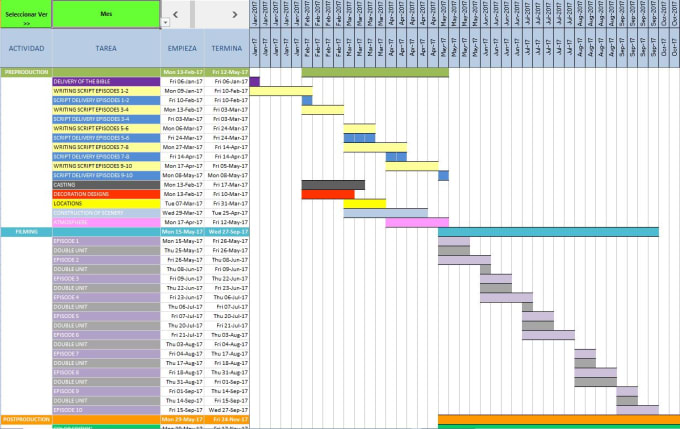Click the orange POSTPRODUCTION summary bar
680x429 pixels.
coord(559,419)
